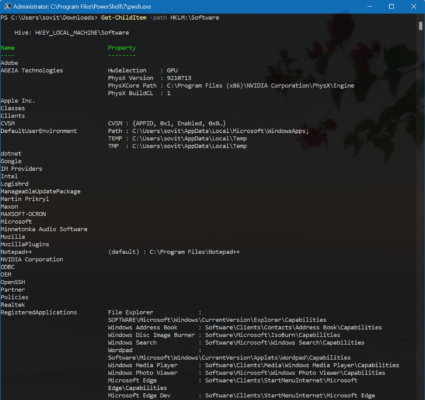
Task: Select the Policies entry
Action: pos(14,297)
